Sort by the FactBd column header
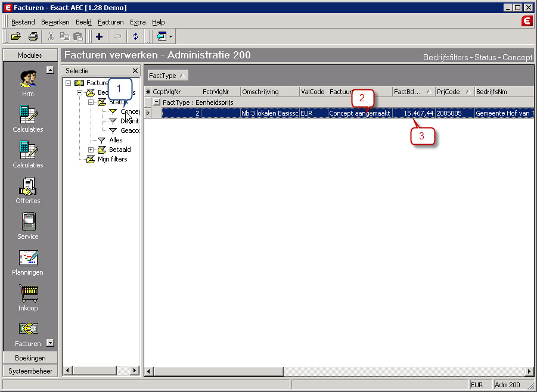This screenshot has height=392, width=537. 414,92
